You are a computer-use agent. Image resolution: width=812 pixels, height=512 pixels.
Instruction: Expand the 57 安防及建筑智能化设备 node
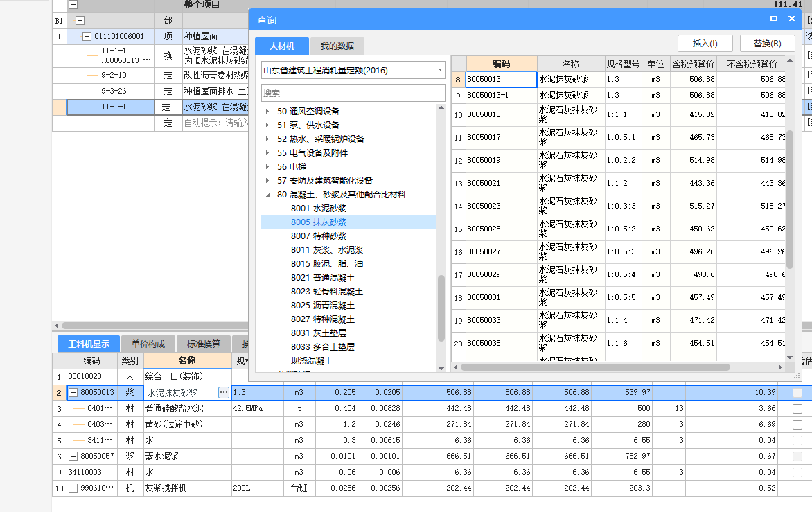tap(267, 181)
